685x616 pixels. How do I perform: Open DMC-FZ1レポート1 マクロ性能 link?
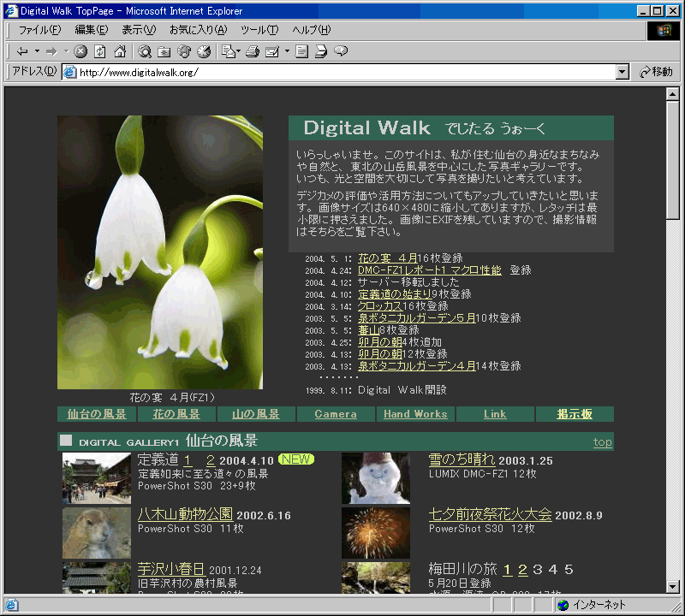click(430, 270)
